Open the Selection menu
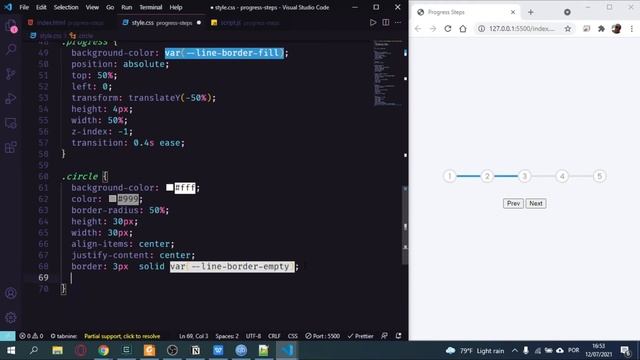The width and height of the screenshot is (640, 360). [66, 7]
